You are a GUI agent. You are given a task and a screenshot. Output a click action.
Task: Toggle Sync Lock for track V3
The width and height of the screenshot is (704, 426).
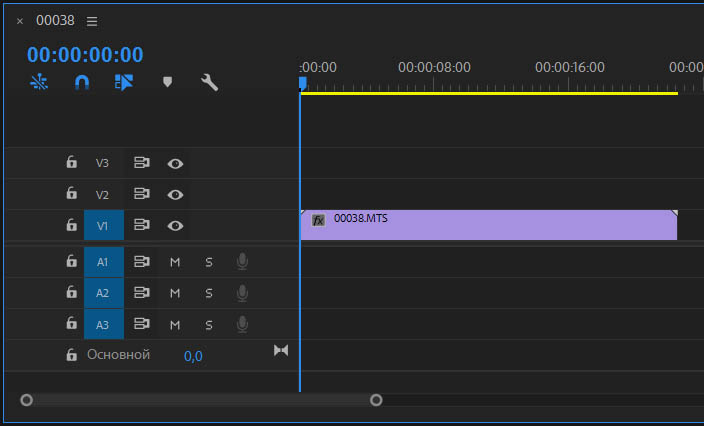141,162
